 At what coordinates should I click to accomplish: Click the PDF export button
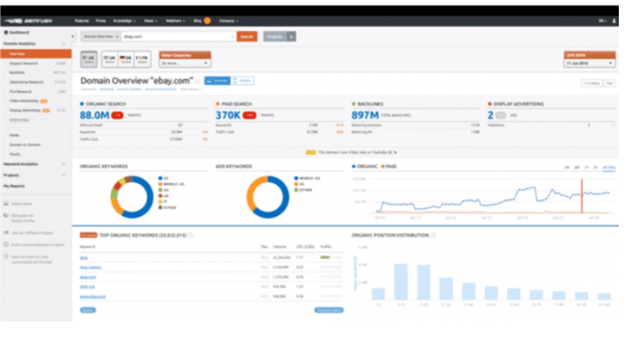(x=610, y=84)
